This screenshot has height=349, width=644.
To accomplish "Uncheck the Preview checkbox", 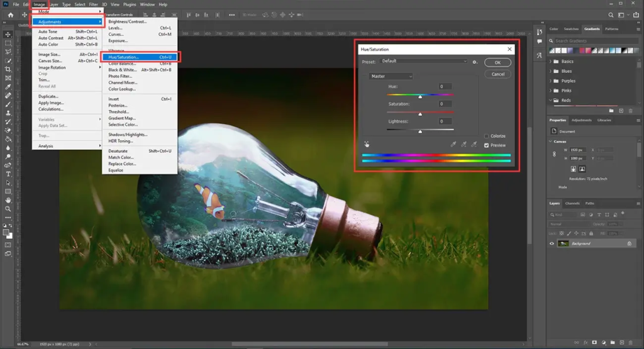I will click(486, 145).
